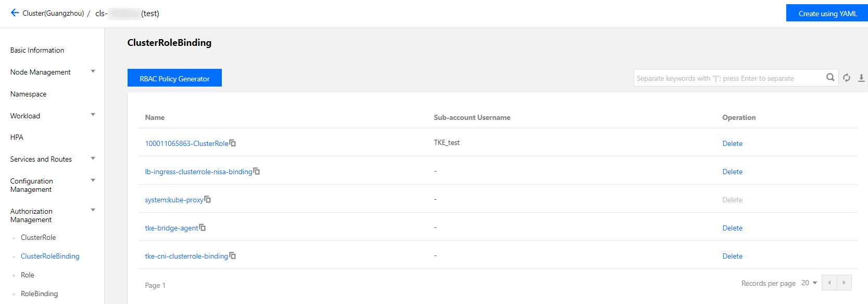This screenshot has height=304, width=868.
Task: Open the records per page dropdown
Action: point(809,283)
